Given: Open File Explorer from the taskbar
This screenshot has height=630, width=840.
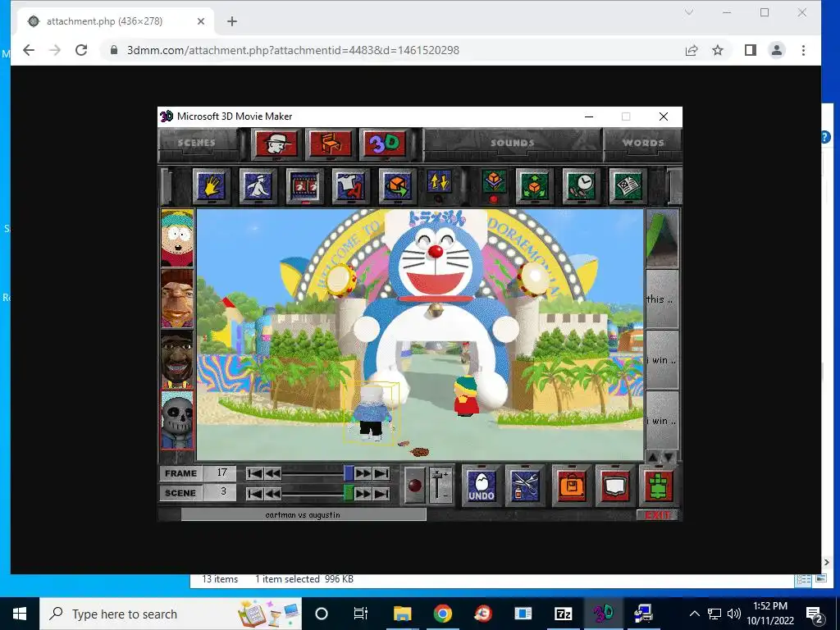Looking at the screenshot, I should point(402,614).
